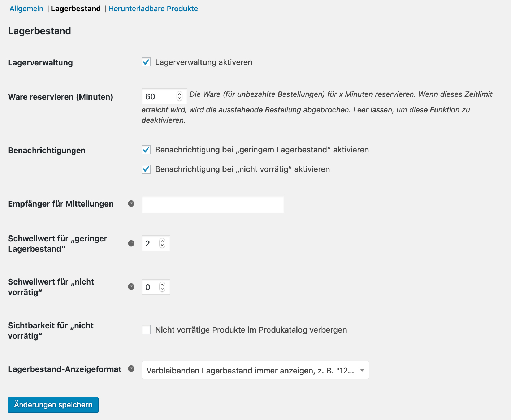Click stepper arrows in Ware reservieren field
Viewport: 511px width, 420px height.
coord(179,96)
